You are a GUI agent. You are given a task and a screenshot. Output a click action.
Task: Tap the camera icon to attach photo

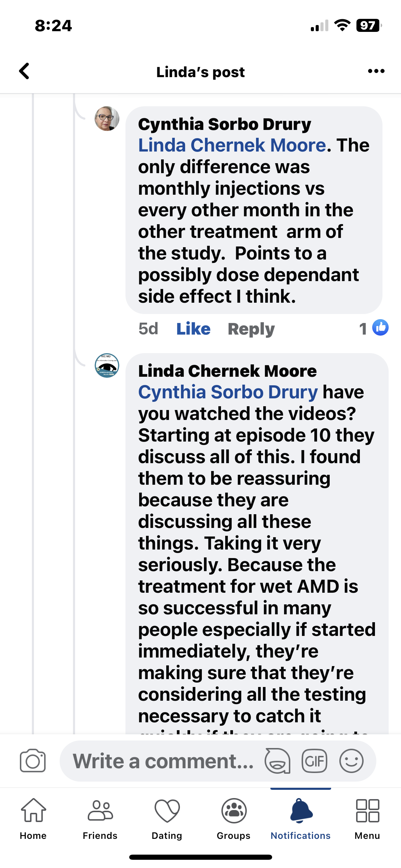tap(33, 761)
